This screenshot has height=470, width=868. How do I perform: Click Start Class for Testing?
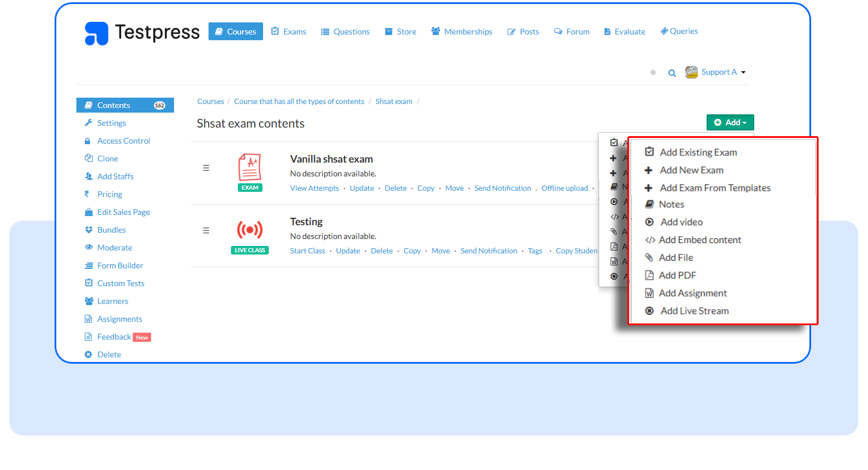point(308,251)
